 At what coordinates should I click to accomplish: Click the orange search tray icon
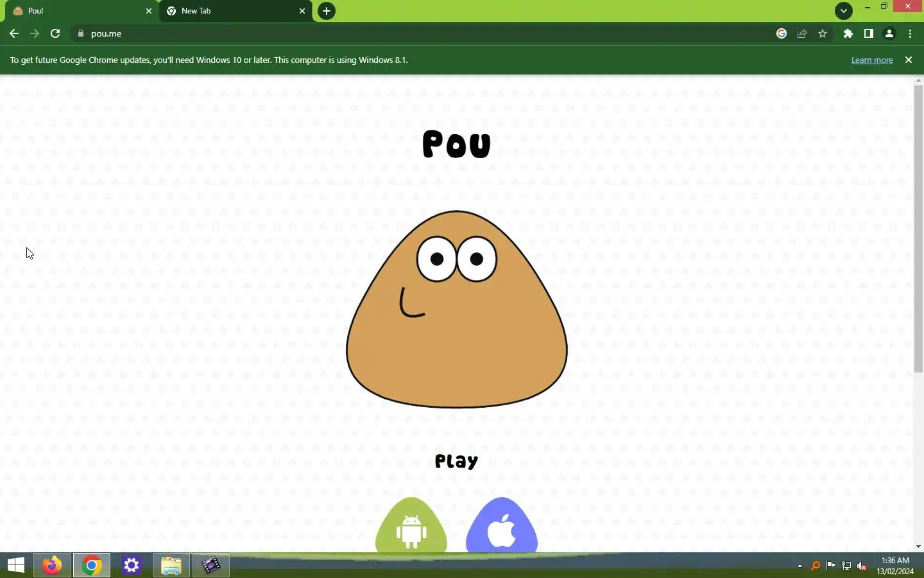(x=816, y=566)
